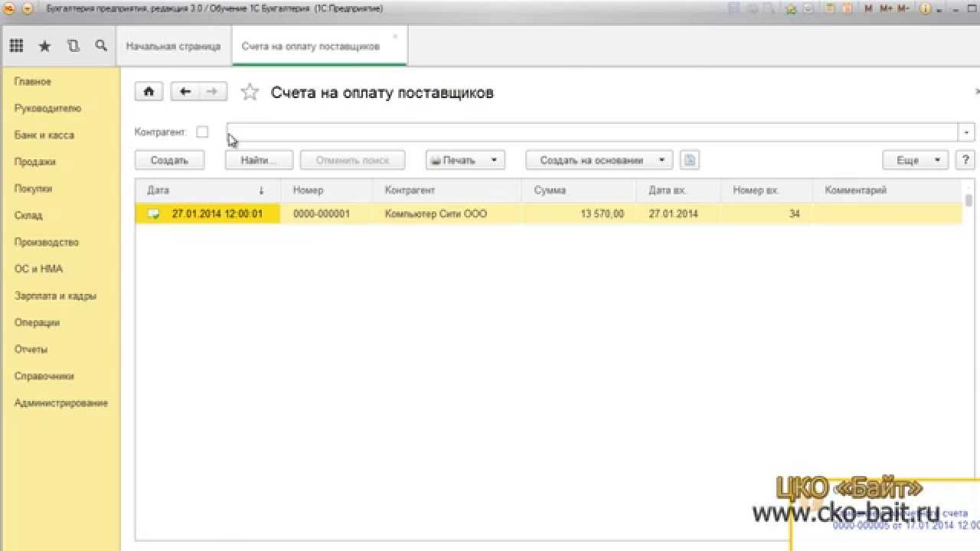This screenshot has height=551, width=980.
Task: Open the Продажи section
Action: [x=34, y=161]
